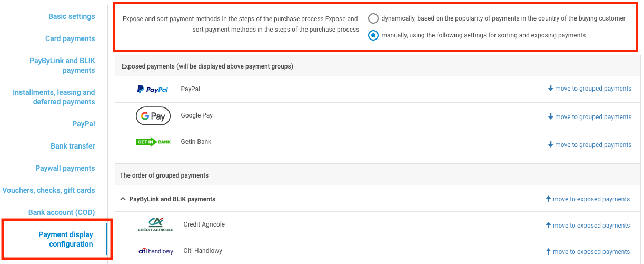Open Installments, leasing and deferred payments
Viewport: 644px width, 264px height.
click(x=54, y=97)
